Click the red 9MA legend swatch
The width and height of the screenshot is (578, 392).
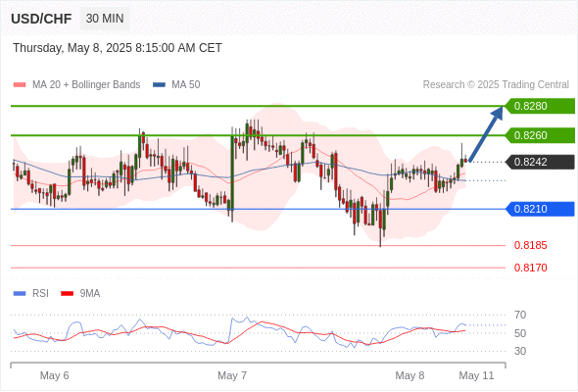(67, 294)
